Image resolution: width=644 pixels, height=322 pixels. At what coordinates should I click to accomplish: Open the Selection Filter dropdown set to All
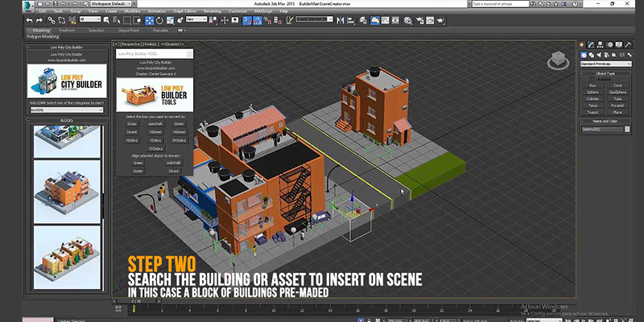(90, 19)
